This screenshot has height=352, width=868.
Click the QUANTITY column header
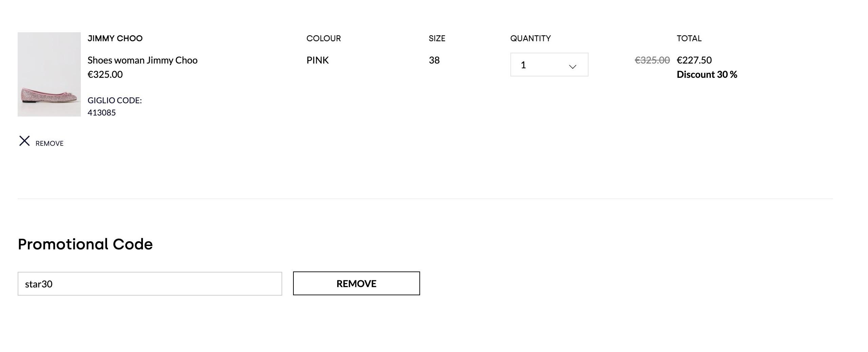(530, 38)
